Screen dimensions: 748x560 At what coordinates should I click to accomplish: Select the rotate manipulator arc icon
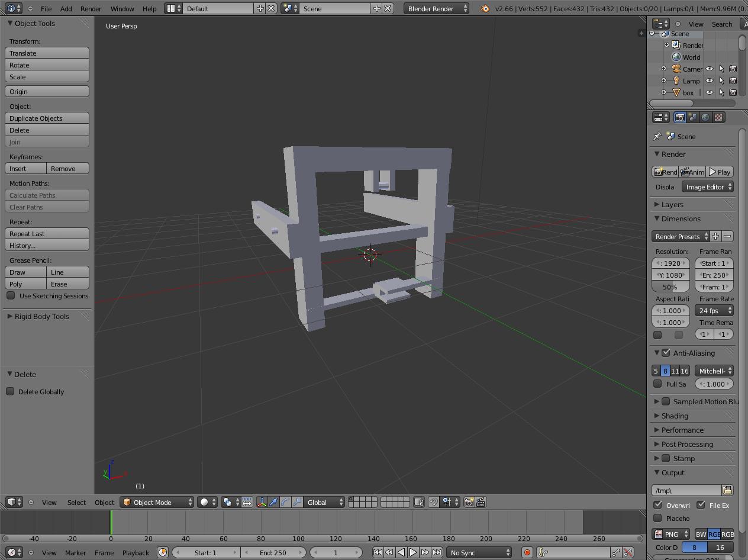pos(285,502)
